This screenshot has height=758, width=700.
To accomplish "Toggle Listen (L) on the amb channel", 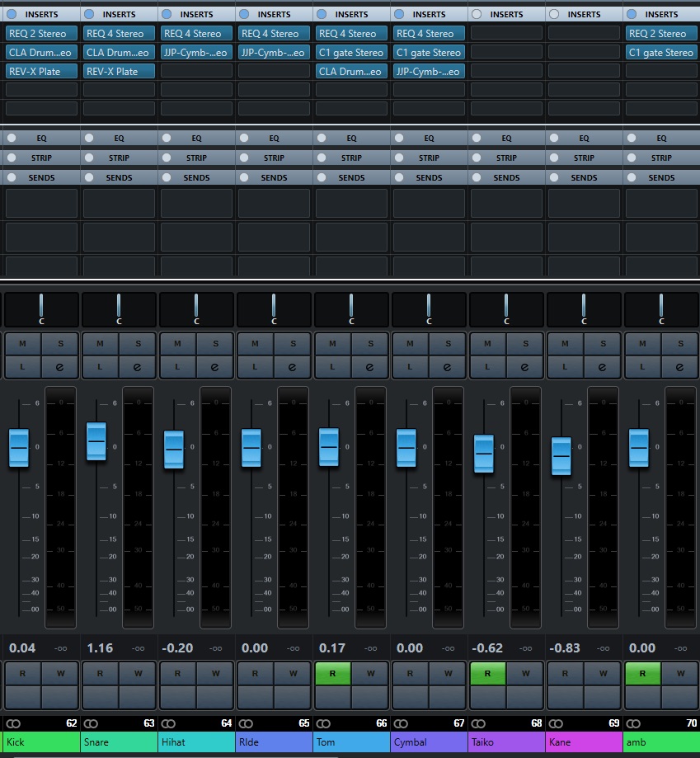I will pos(642,367).
